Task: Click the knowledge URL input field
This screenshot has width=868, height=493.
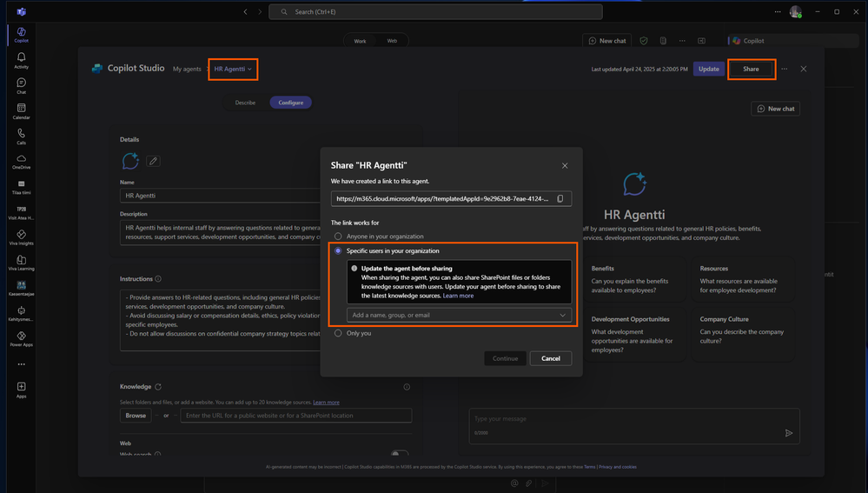Action: tap(296, 416)
